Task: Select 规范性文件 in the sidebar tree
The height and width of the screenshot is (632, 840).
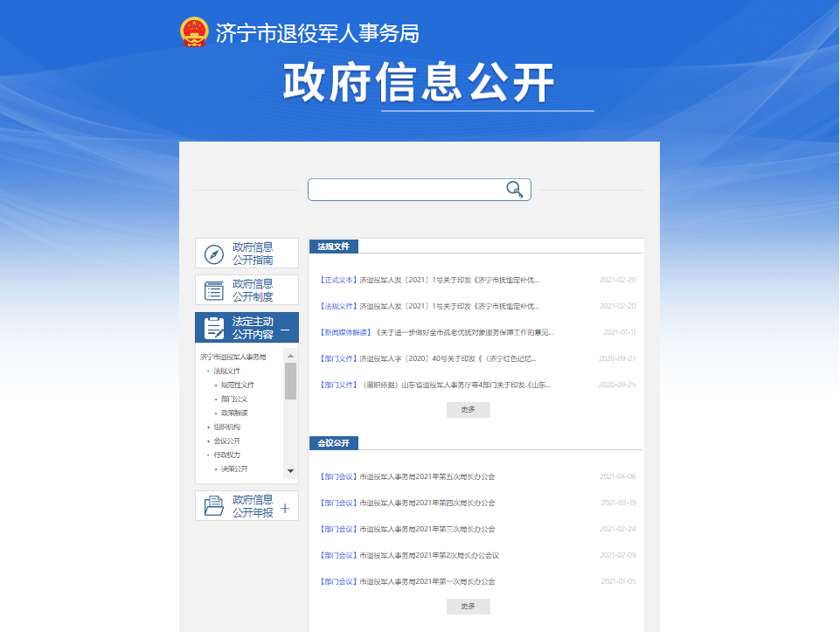Action: click(237, 385)
